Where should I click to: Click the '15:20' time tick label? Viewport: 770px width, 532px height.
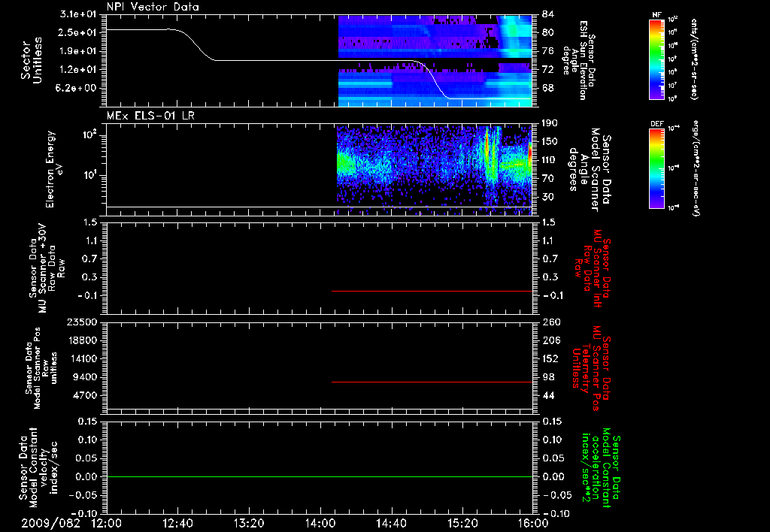pyautogui.click(x=462, y=523)
